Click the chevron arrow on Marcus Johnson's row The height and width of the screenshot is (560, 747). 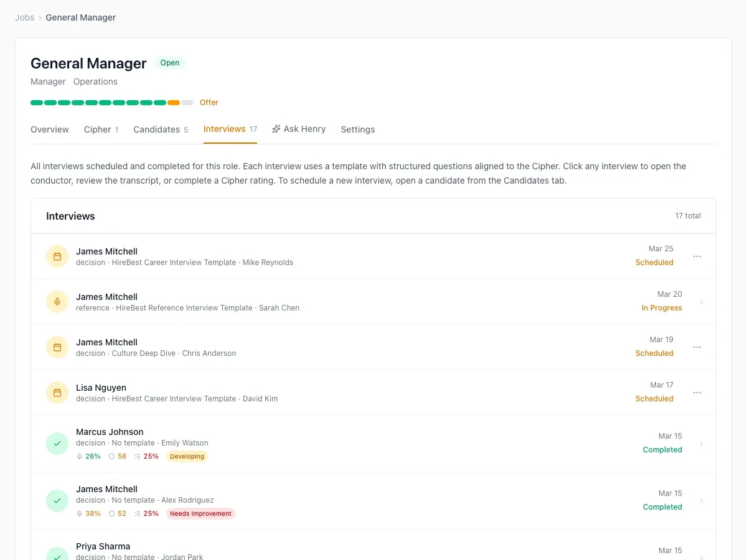(x=702, y=444)
